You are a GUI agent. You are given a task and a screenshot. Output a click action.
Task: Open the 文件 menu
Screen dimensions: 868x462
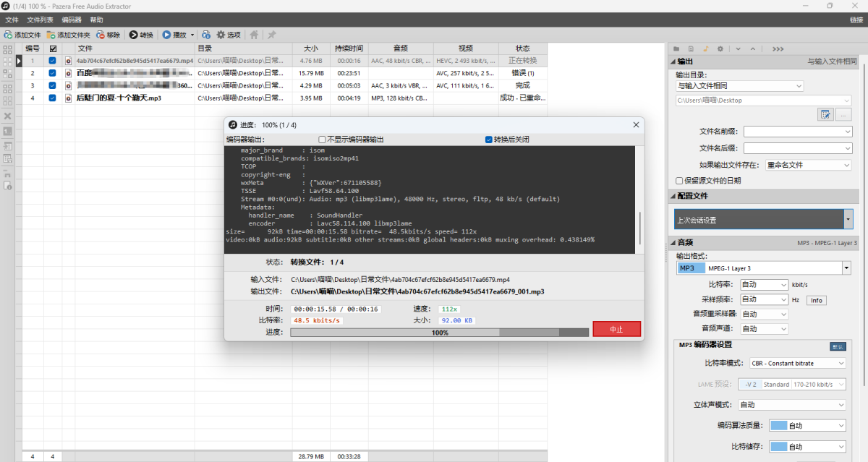click(12, 20)
